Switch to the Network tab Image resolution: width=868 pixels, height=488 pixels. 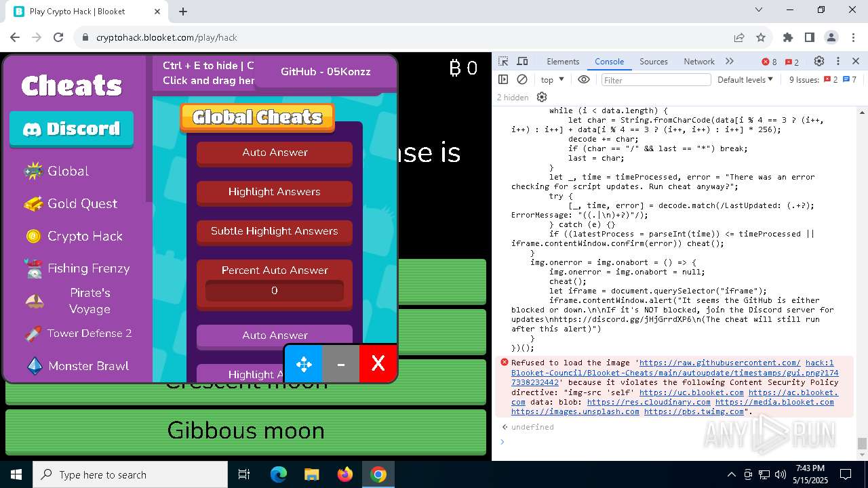[x=699, y=61]
